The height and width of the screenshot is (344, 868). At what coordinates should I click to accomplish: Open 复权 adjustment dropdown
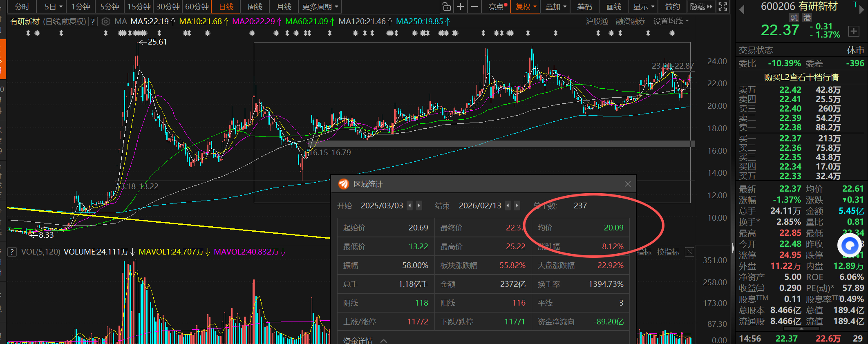tap(526, 7)
